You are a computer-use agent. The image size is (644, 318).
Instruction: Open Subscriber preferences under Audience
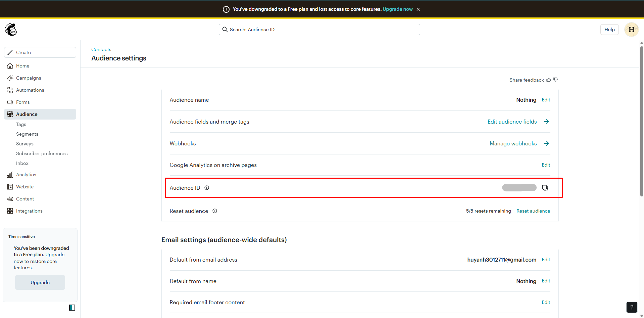pos(42,153)
